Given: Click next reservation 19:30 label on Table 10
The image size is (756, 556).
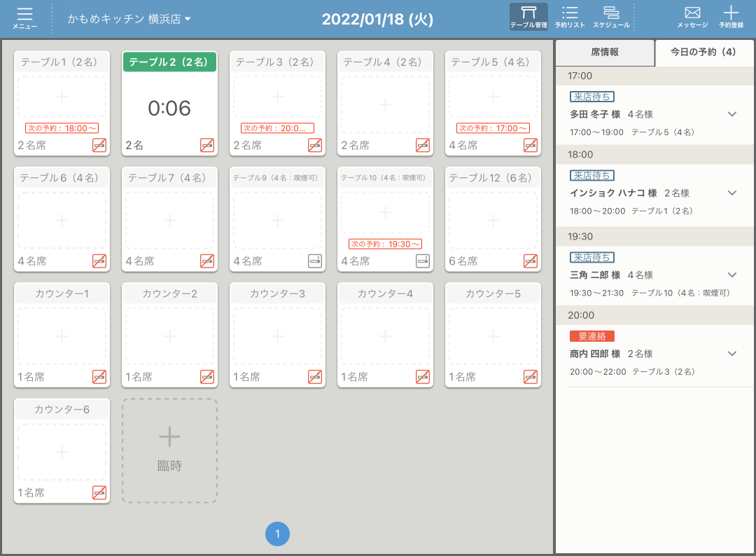Looking at the screenshot, I should click(x=385, y=244).
